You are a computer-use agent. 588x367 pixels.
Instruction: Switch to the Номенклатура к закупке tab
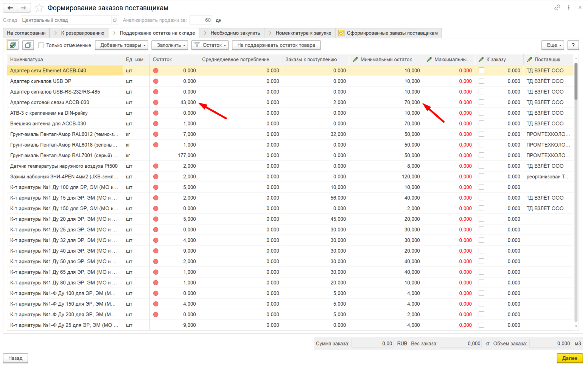point(300,33)
